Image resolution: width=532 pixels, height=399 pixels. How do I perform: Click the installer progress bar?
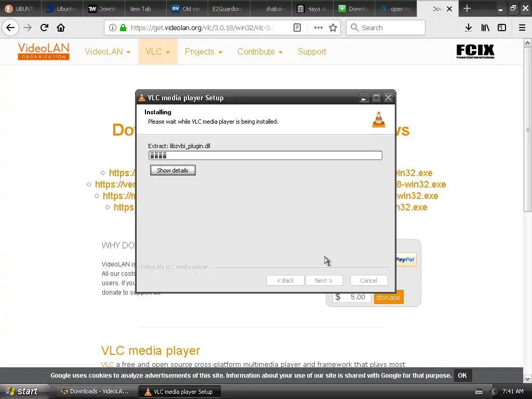(265, 155)
